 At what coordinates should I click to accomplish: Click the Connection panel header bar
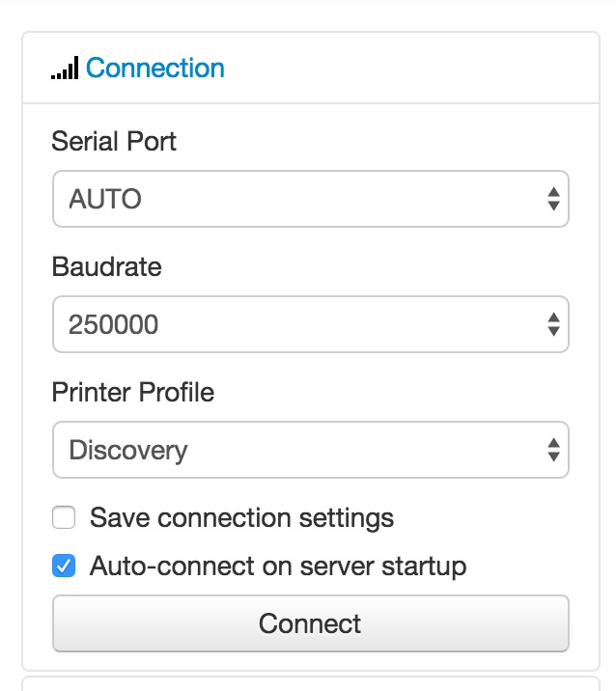point(311,68)
